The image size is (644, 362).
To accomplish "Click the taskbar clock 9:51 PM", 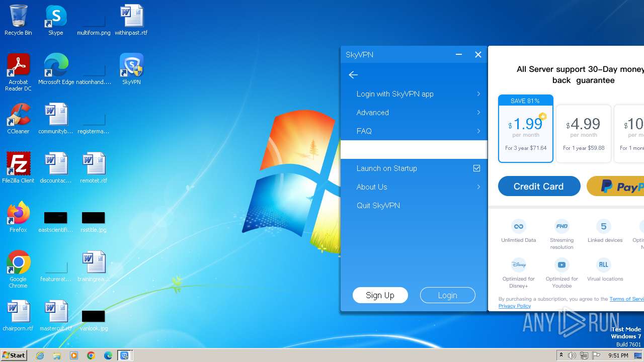I will tap(618, 355).
